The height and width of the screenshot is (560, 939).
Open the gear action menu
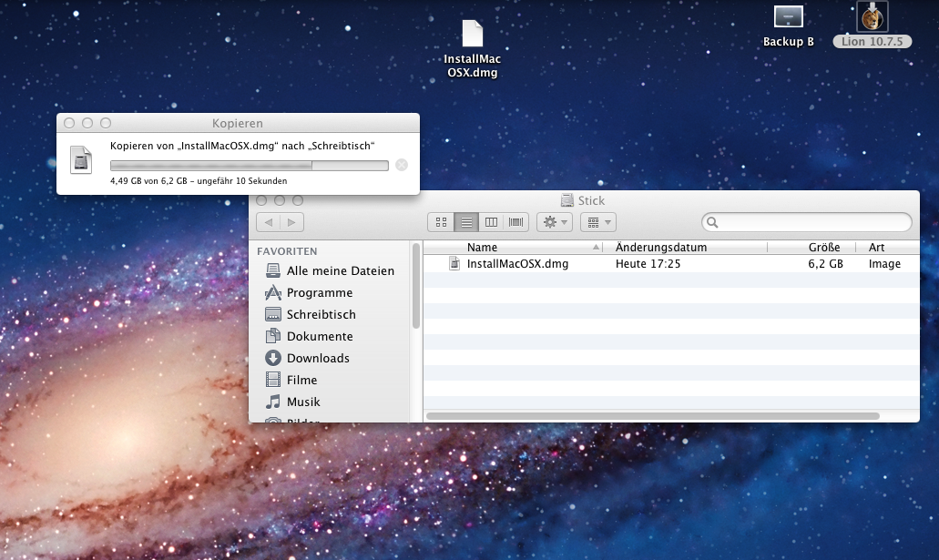click(x=554, y=222)
